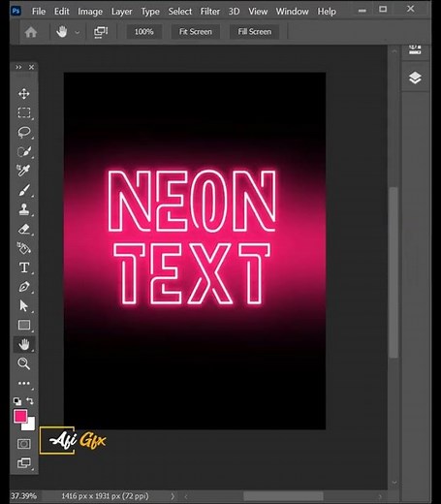Select the Paint Bucket tool

pos(24,248)
